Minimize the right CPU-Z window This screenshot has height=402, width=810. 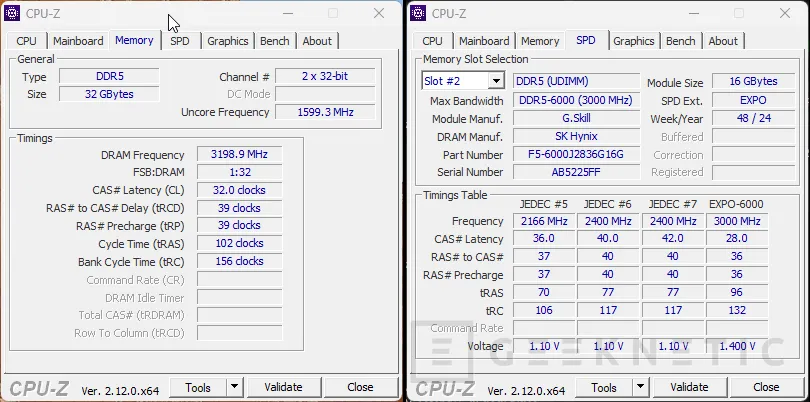(x=694, y=13)
